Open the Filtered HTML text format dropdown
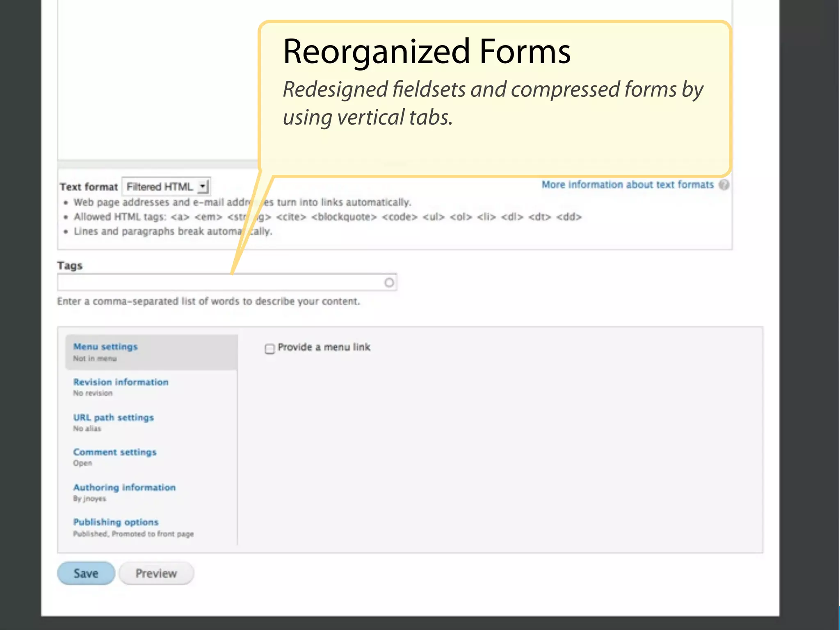Viewport: 840px width, 630px height. click(x=167, y=187)
